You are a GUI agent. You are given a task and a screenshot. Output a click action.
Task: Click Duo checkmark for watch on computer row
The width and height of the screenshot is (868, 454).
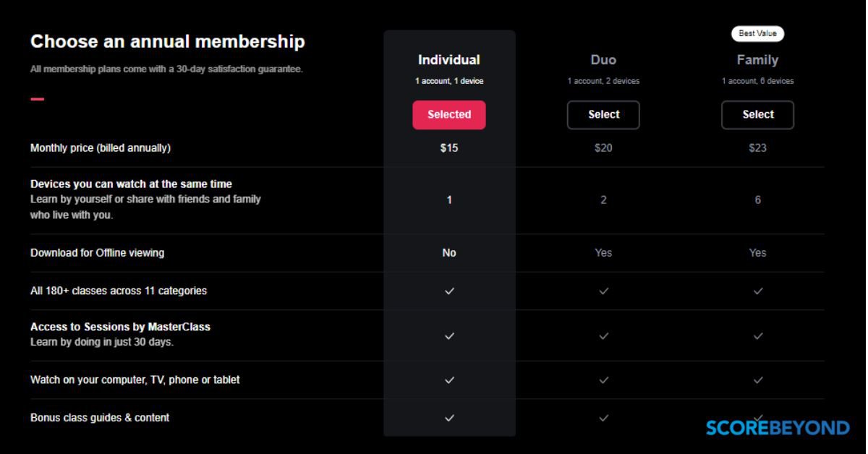[603, 380]
